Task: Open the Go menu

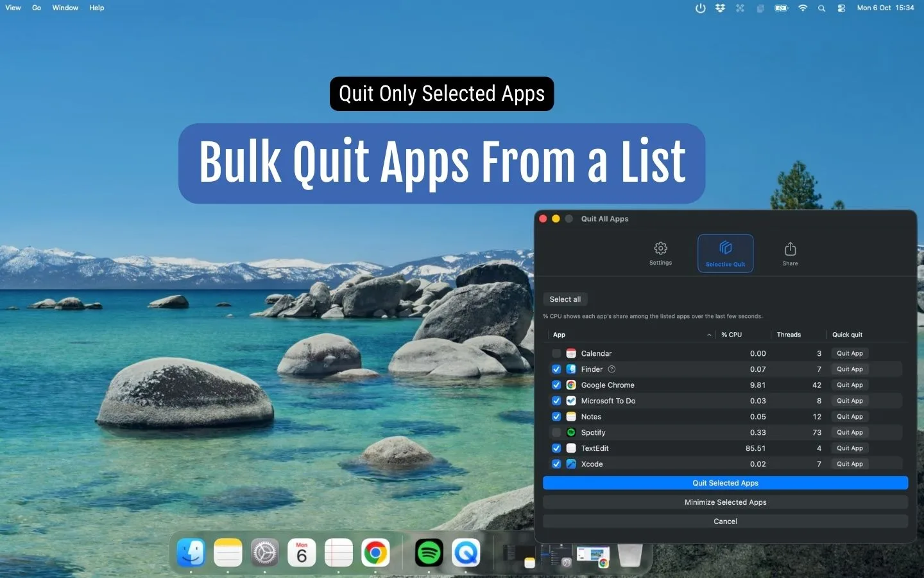Action: [x=37, y=8]
